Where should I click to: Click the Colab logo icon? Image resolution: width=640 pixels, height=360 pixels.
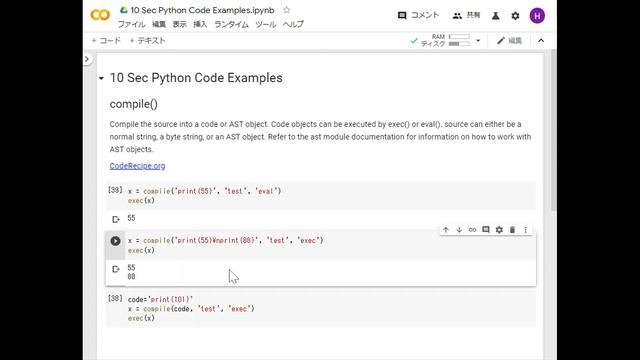[x=100, y=15]
